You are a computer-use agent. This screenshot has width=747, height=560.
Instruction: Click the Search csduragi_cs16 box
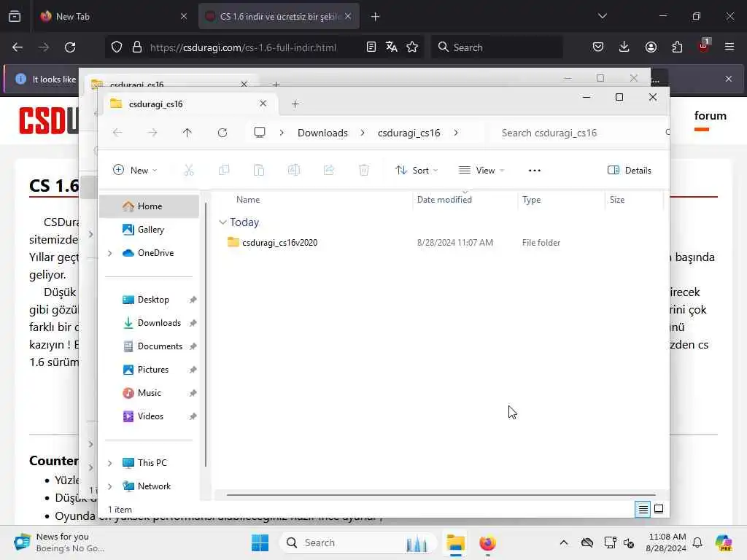(x=578, y=133)
